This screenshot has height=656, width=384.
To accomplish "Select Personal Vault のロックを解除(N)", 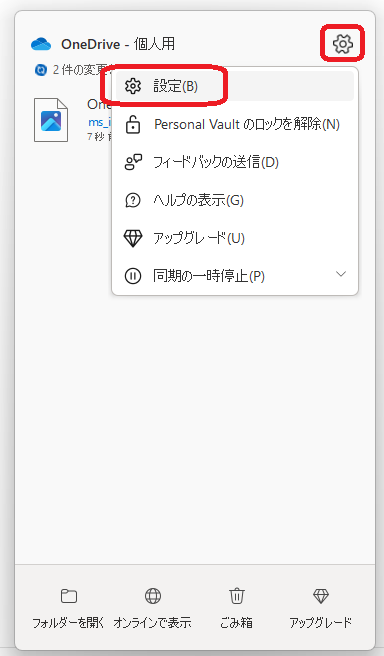I will [x=235, y=124].
